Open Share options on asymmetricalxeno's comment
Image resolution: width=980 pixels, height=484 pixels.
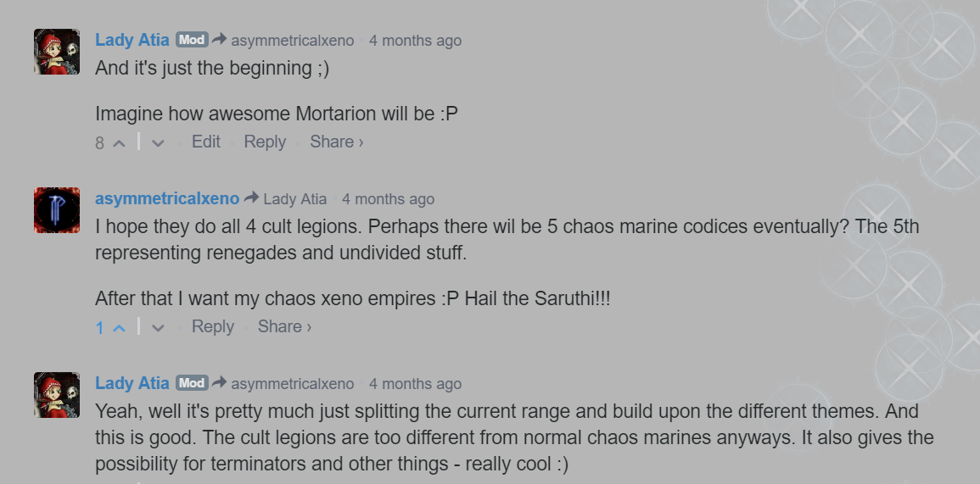point(284,326)
